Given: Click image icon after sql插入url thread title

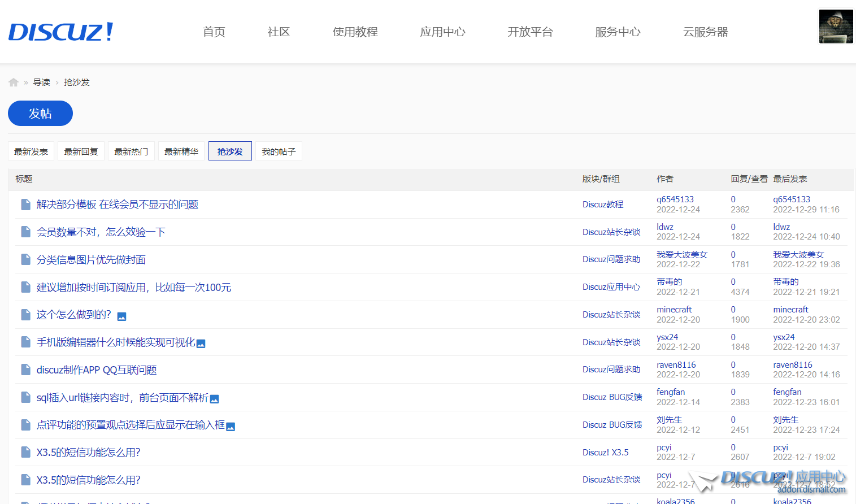Looking at the screenshot, I should pyautogui.click(x=214, y=399).
